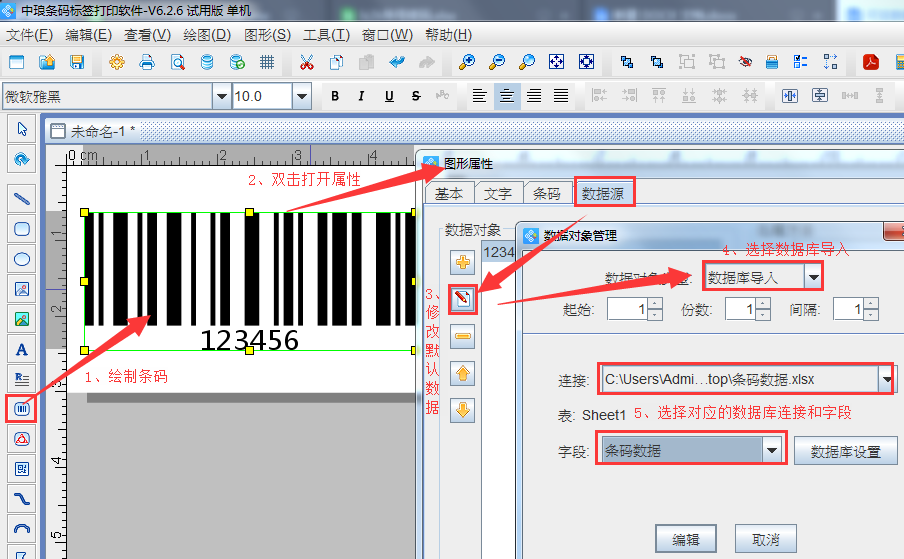Toggle bold text formatting
The image size is (904, 559).
coord(335,96)
